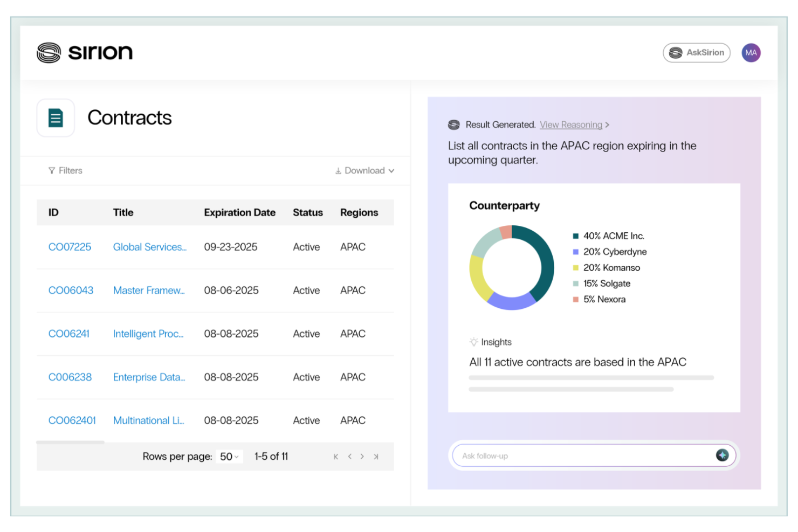This screenshot has height=532, width=798.
Task: Open contract CO07225
Action: 70,247
